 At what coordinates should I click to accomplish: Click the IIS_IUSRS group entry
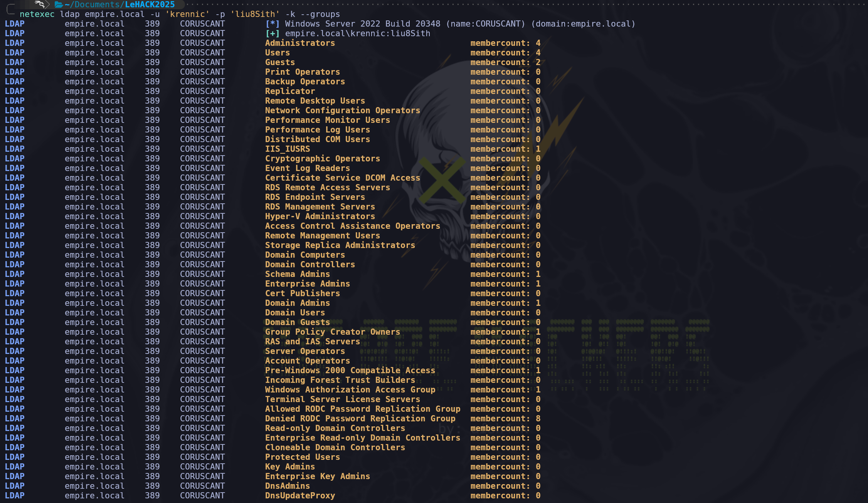coord(287,149)
